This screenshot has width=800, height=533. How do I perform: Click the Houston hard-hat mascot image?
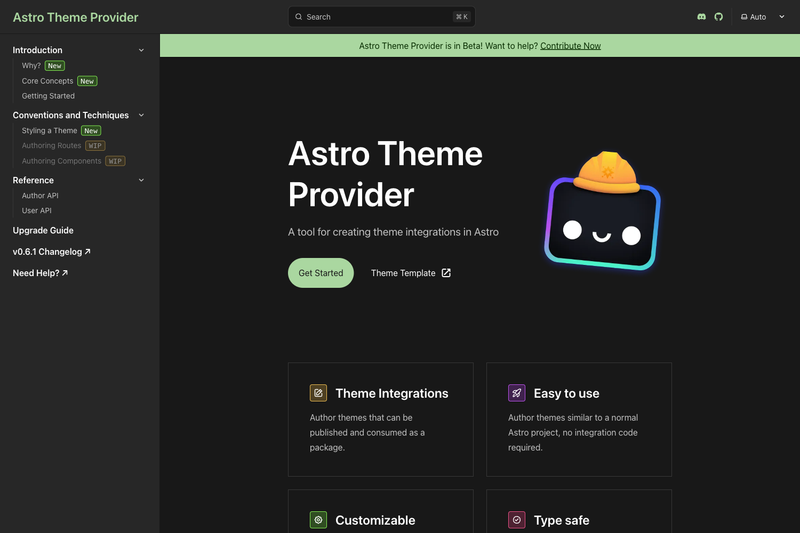coord(603,210)
